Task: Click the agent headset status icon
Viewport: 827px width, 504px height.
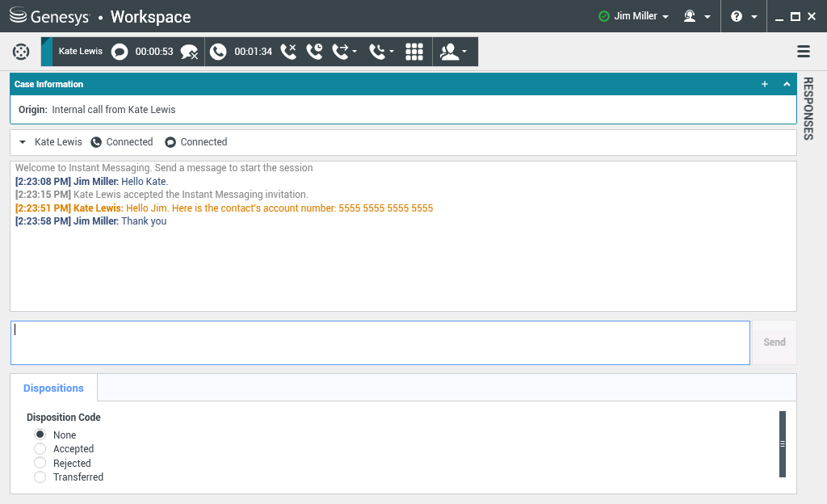Action: [x=690, y=16]
